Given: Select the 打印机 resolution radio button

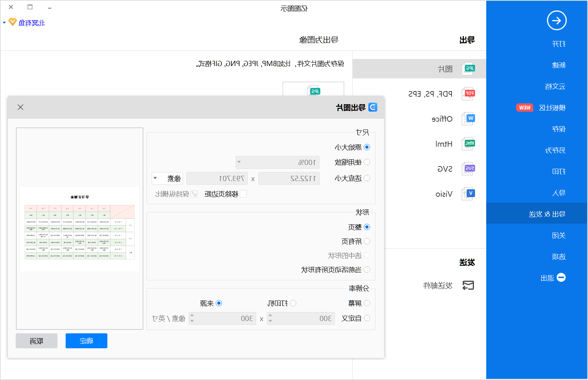Looking at the screenshot, I should coord(293,303).
